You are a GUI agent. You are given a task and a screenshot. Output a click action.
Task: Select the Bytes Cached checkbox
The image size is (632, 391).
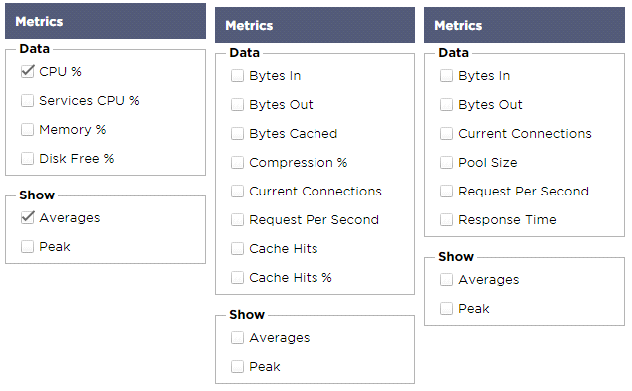pyautogui.click(x=237, y=134)
